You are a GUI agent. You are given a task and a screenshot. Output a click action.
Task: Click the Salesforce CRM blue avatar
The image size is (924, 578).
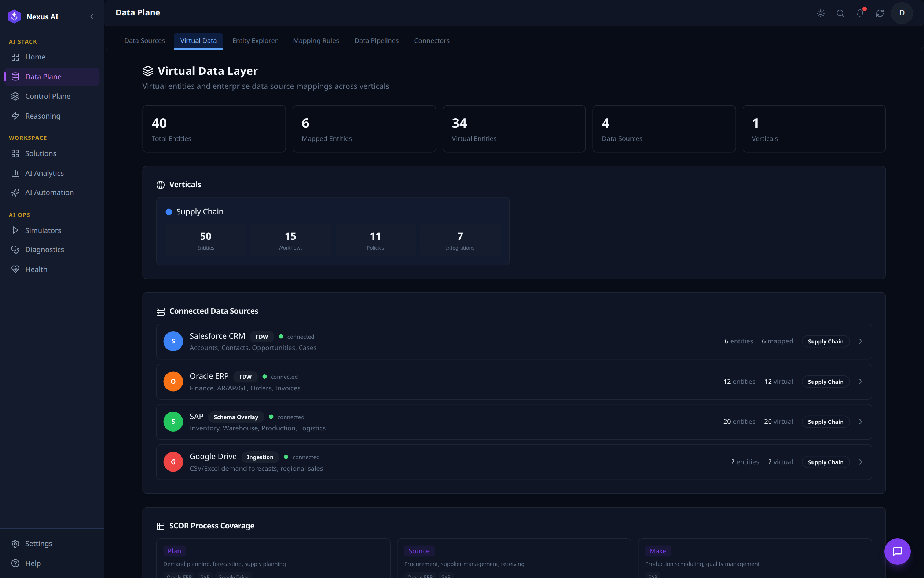point(173,341)
